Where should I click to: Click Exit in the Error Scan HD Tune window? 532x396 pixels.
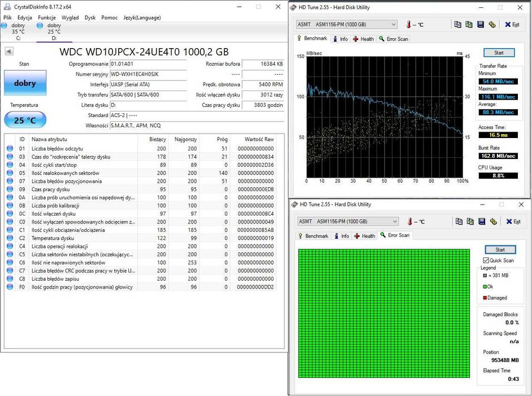(513, 222)
